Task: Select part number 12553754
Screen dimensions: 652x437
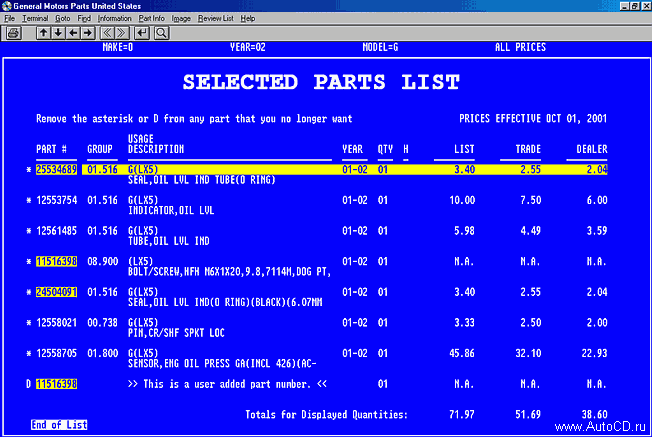Action: pyautogui.click(x=57, y=200)
